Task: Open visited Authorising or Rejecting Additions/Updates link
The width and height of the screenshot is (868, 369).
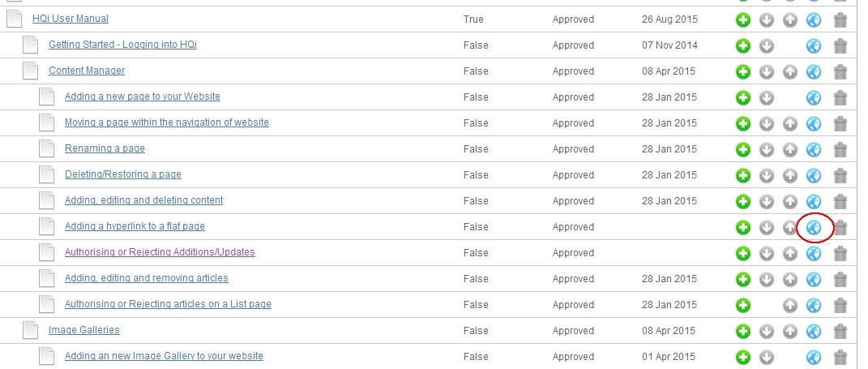Action: [160, 252]
